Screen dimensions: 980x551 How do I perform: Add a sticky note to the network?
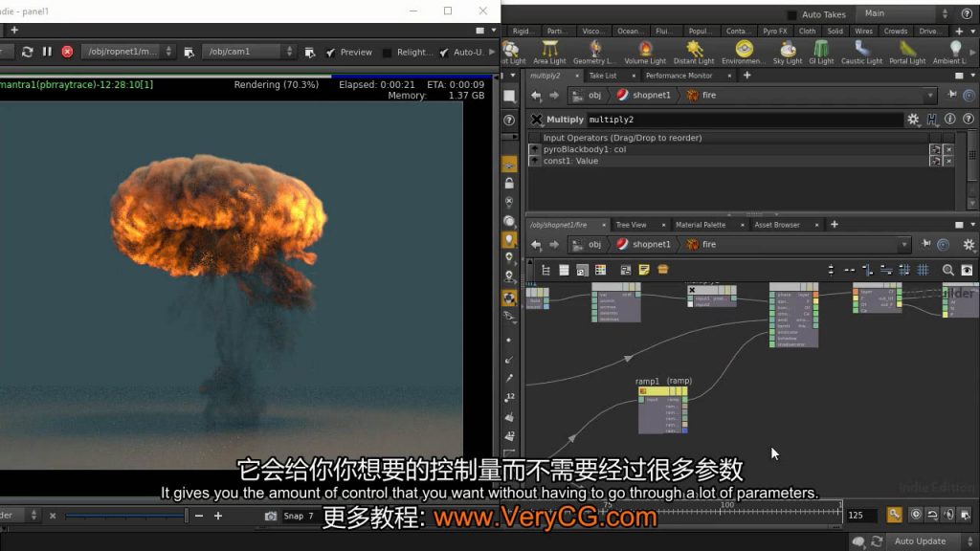point(644,270)
